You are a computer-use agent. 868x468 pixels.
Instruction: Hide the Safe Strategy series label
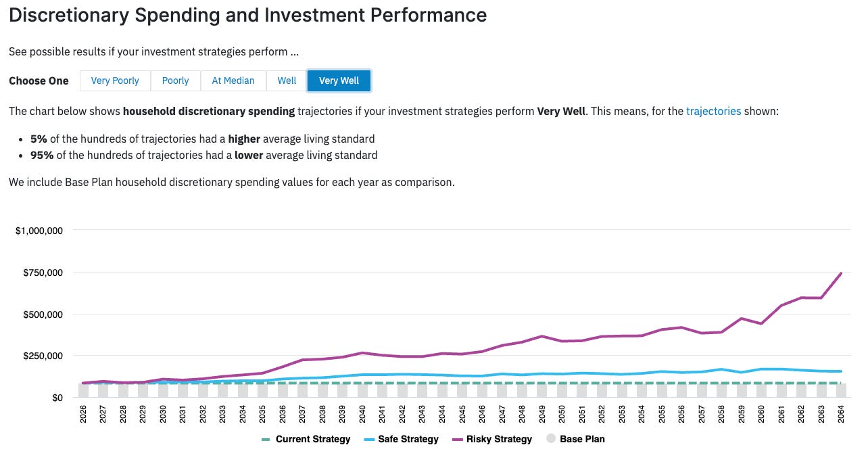[x=409, y=440]
